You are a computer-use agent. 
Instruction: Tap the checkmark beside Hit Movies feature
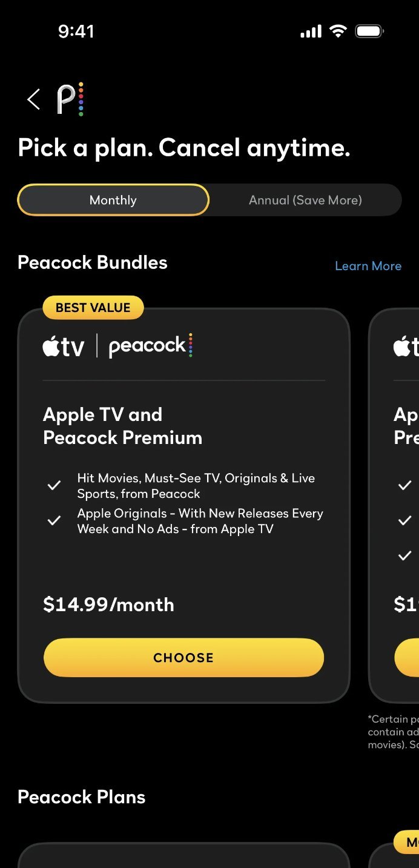click(x=54, y=485)
